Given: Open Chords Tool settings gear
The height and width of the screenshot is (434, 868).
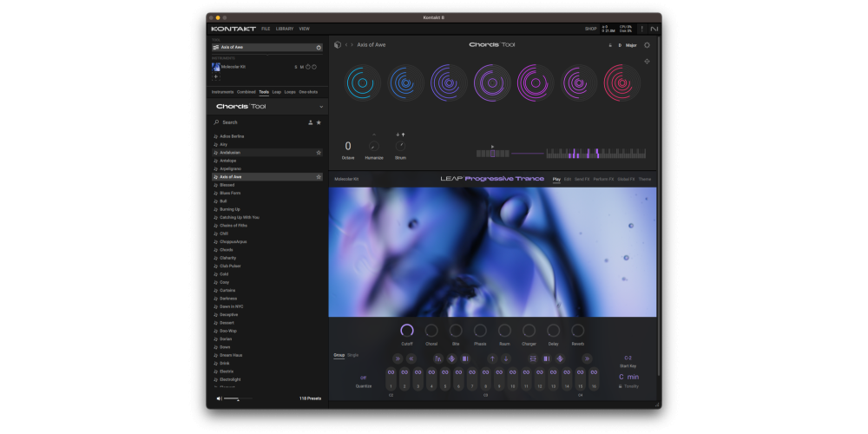Looking at the screenshot, I should (647, 45).
